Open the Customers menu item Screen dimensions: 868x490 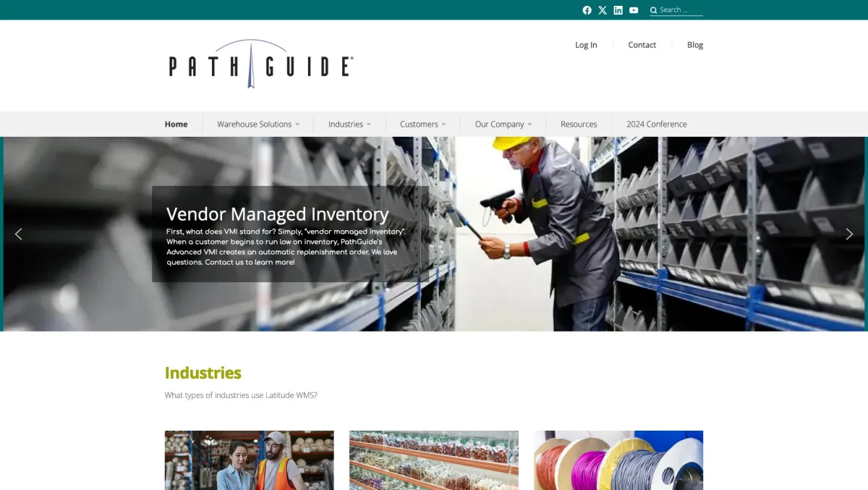[419, 124]
